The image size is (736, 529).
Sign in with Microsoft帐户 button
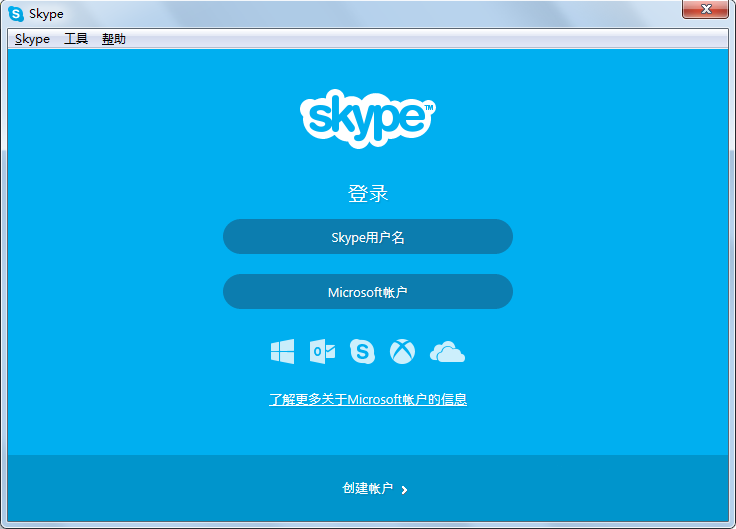pos(368,291)
